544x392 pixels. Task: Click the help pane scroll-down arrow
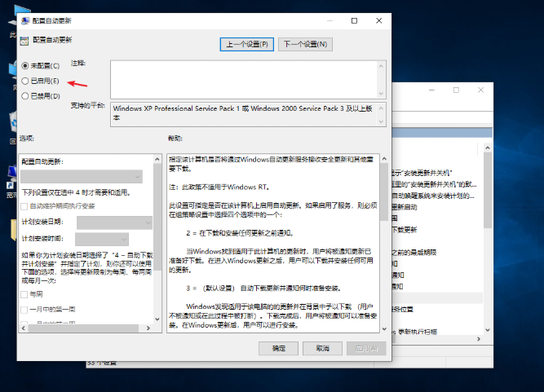(x=384, y=328)
